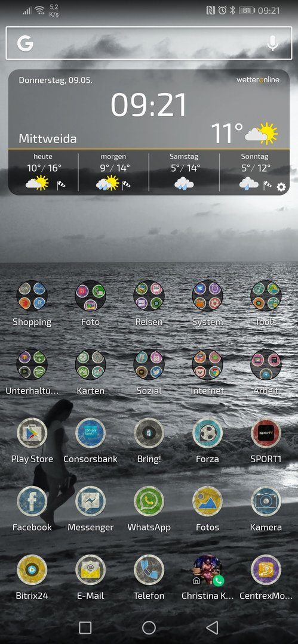The image size is (298, 644).
Task: Tap the microphone voice search icon
Action: click(272, 43)
